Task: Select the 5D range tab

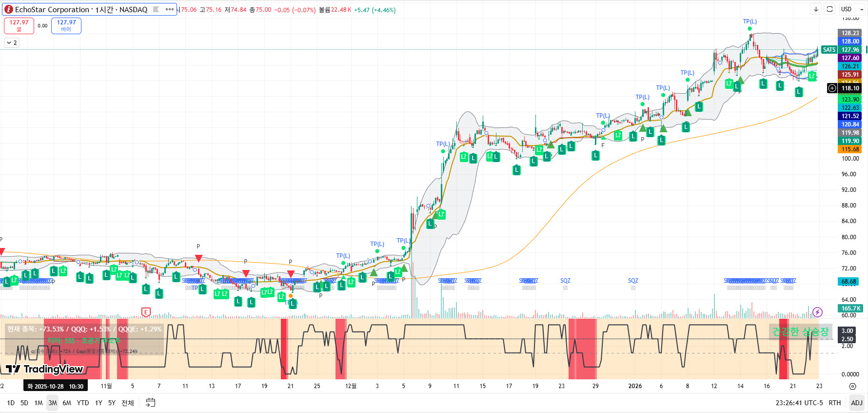Action: 24,403
